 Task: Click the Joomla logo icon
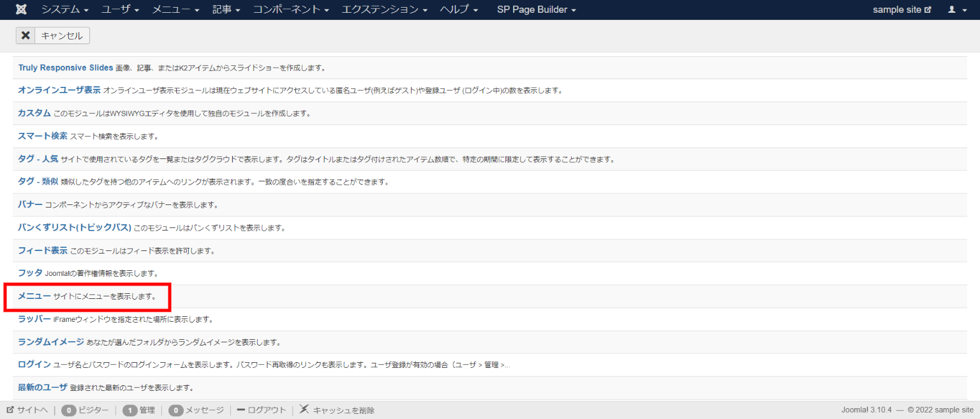(21, 10)
